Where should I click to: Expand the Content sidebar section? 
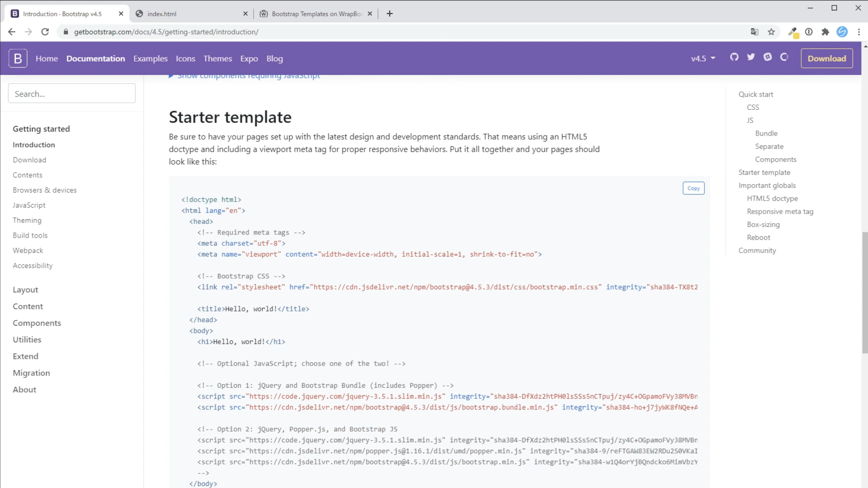28,306
